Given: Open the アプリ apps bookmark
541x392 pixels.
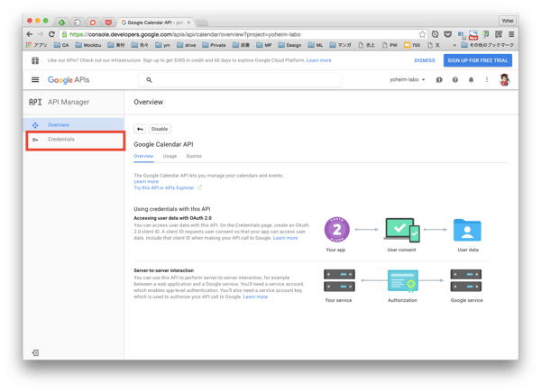Looking at the screenshot, I should pos(37,45).
